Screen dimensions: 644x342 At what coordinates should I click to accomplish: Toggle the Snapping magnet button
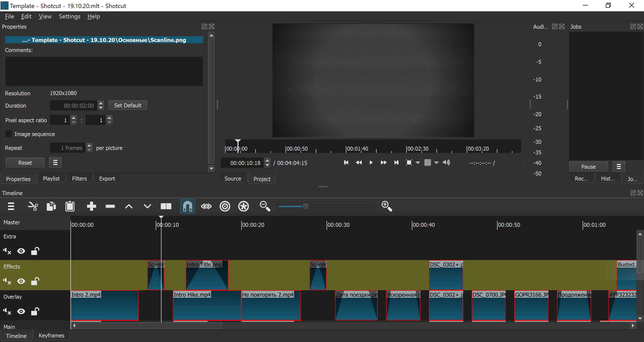187,206
